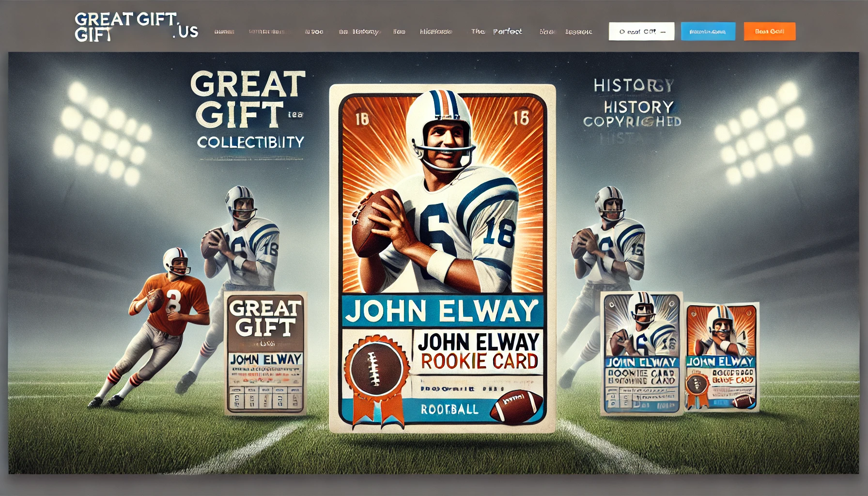Select the large John Elway rookie card
The image size is (868, 496).
coord(442,259)
